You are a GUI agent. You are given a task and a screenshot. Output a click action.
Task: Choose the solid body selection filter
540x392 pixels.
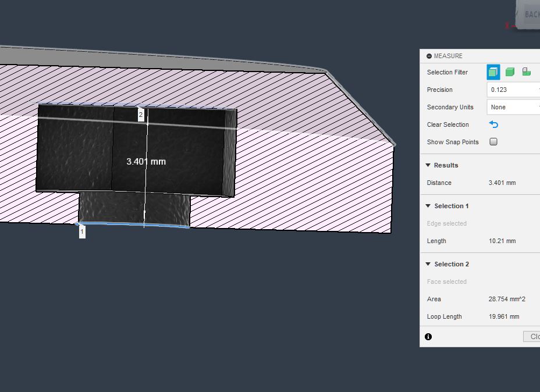(510, 72)
